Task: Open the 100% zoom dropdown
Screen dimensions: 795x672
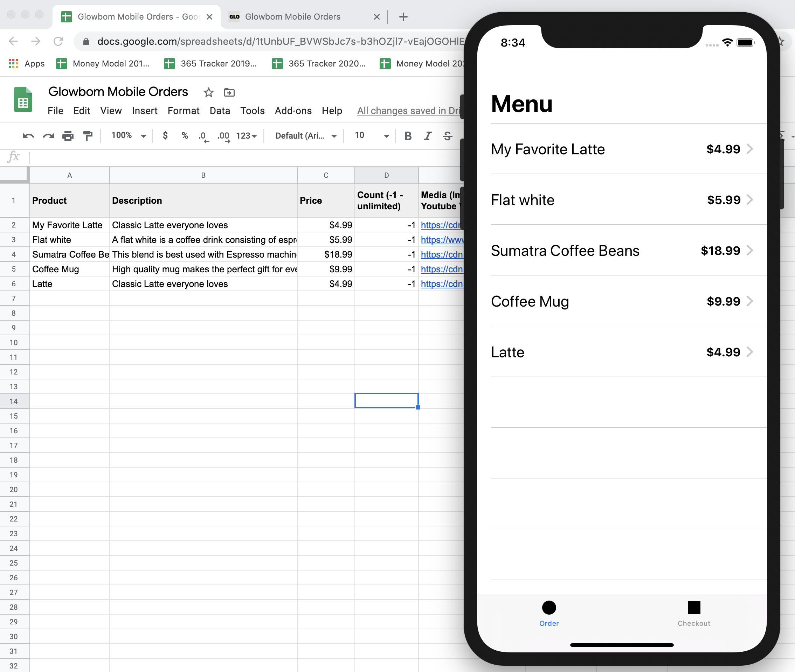Action: pyautogui.click(x=129, y=135)
